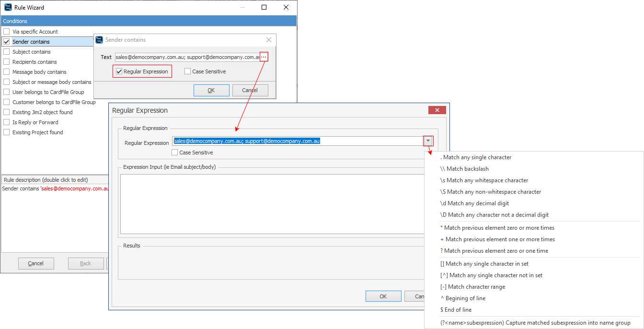This screenshot has width=644, height=329.
Task: Toggle the Regular Expression checkbox
Action: (x=119, y=71)
